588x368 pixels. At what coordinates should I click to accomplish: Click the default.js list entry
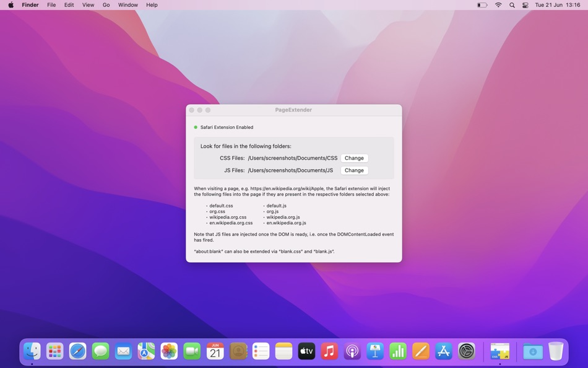click(x=277, y=206)
